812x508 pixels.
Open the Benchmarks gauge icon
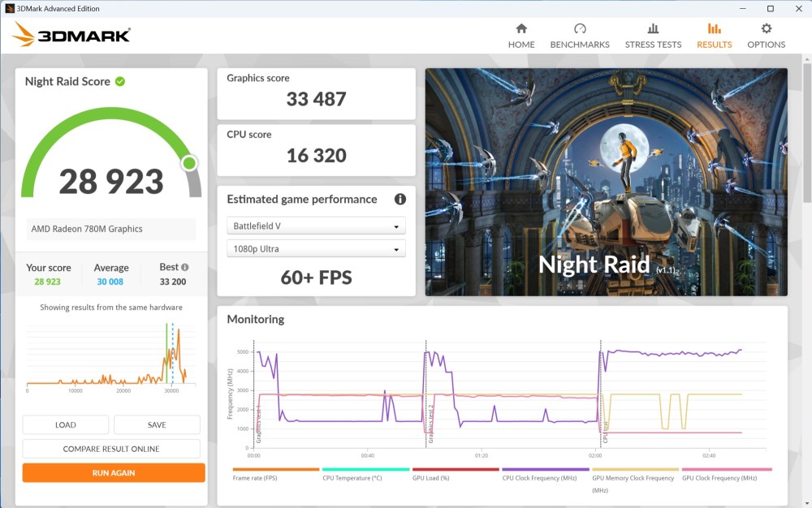(x=580, y=29)
